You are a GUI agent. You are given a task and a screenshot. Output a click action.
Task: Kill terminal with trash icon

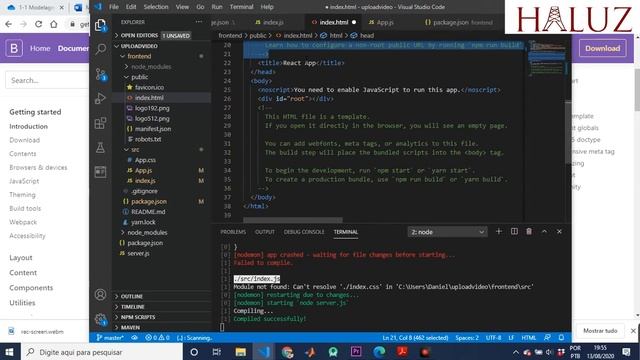pyautogui.click(x=529, y=231)
